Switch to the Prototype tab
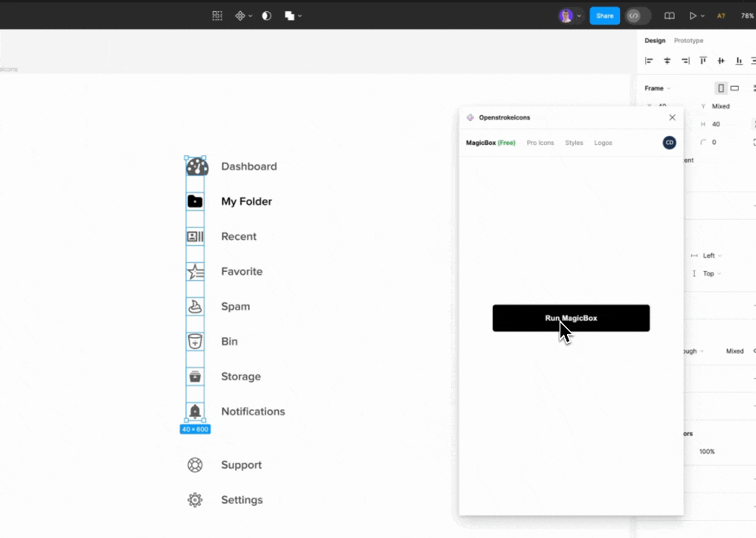 [x=690, y=40]
